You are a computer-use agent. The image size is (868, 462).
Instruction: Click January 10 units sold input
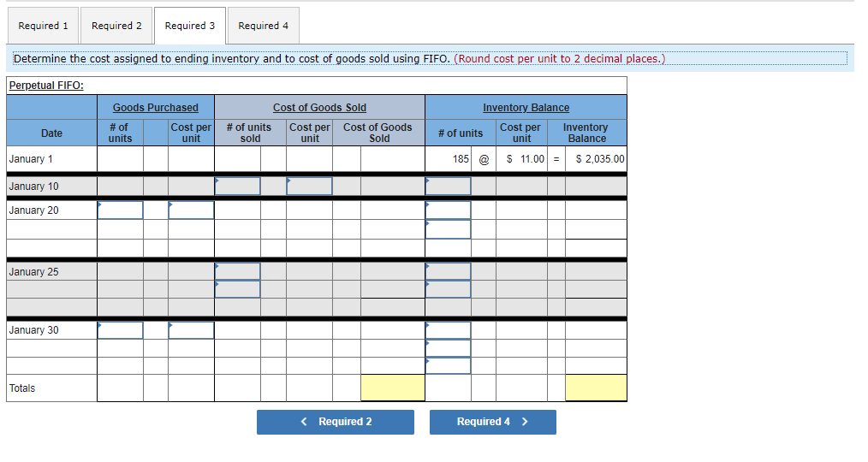click(x=237, y=186)
